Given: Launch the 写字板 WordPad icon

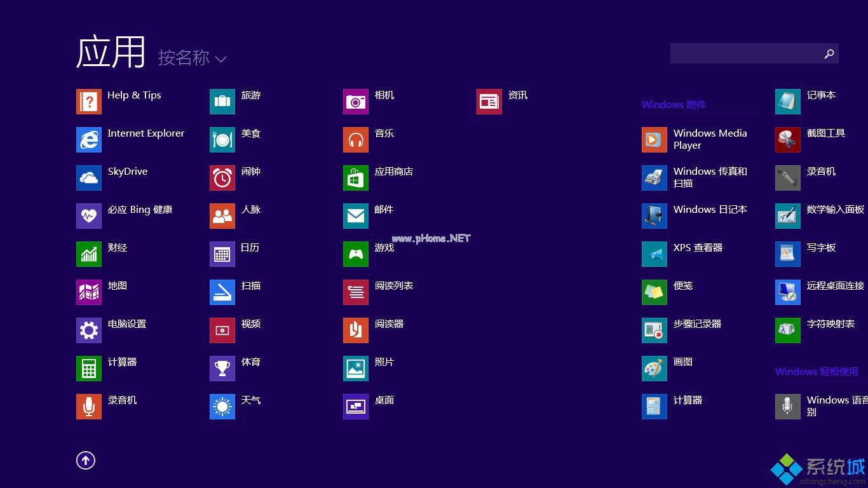Looking at the screenshot, I should tap(788, 254).
